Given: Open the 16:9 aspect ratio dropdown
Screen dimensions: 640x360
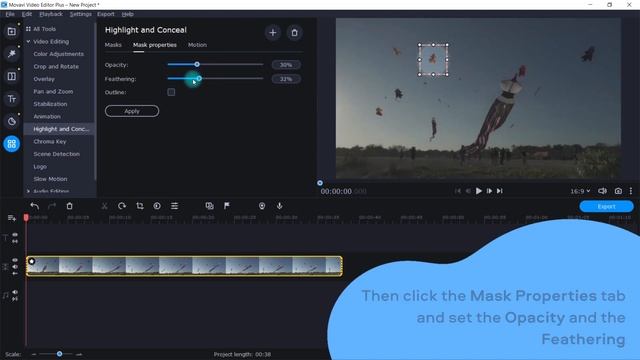Looking at the screenshot, I should (580, 191).
